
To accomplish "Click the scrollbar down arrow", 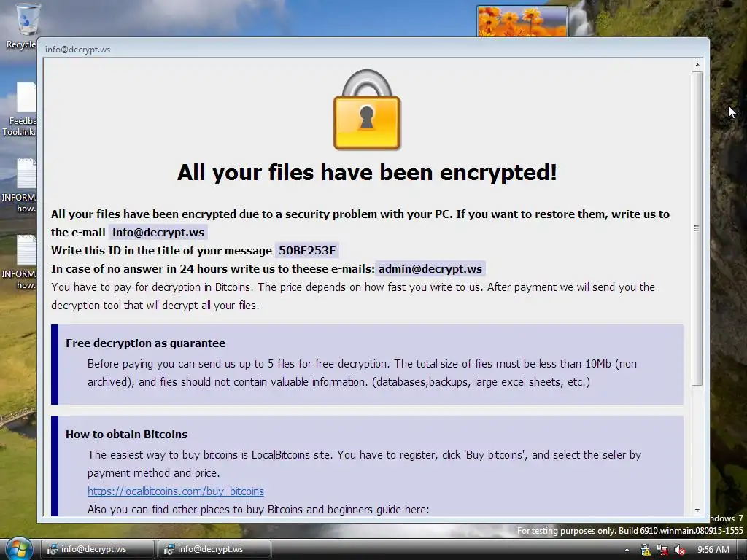I will click(x=697, y=510).
